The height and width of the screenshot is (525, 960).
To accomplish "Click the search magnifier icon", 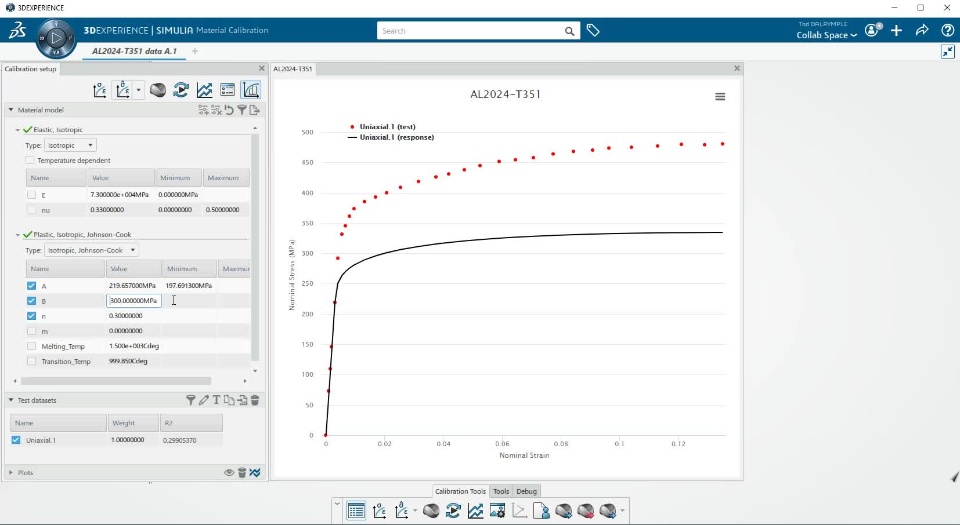I will click(x=569, y=31).
